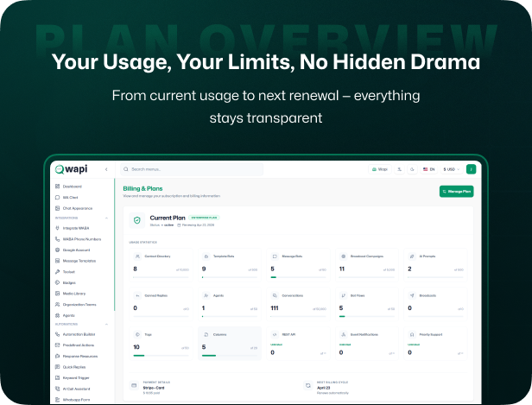Click the Response Resources sidebar icon
The image size is (532, 405).
click(x=57, y=356)
